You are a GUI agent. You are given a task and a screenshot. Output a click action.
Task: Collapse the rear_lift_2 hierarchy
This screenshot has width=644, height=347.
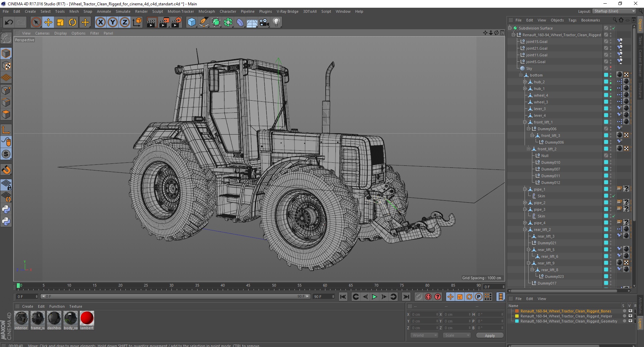525,230
